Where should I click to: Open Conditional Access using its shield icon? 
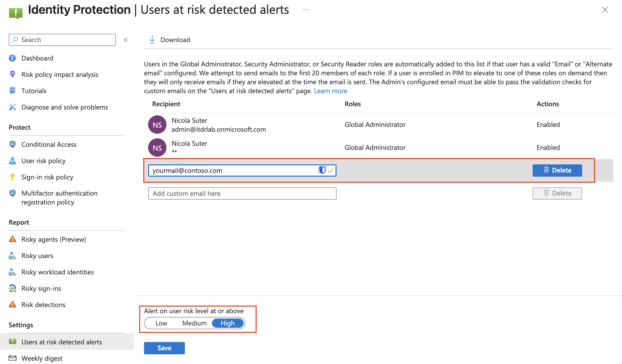(12, 144)
